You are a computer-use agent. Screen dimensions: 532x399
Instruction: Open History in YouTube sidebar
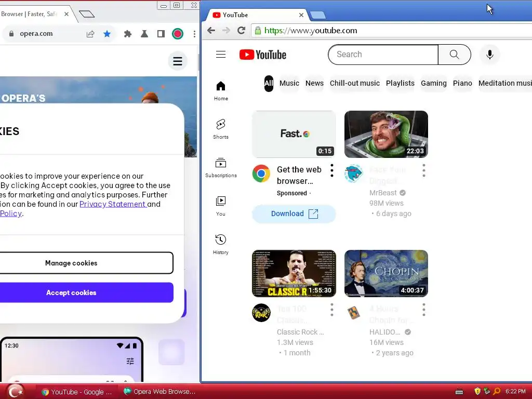click(221, 244)
